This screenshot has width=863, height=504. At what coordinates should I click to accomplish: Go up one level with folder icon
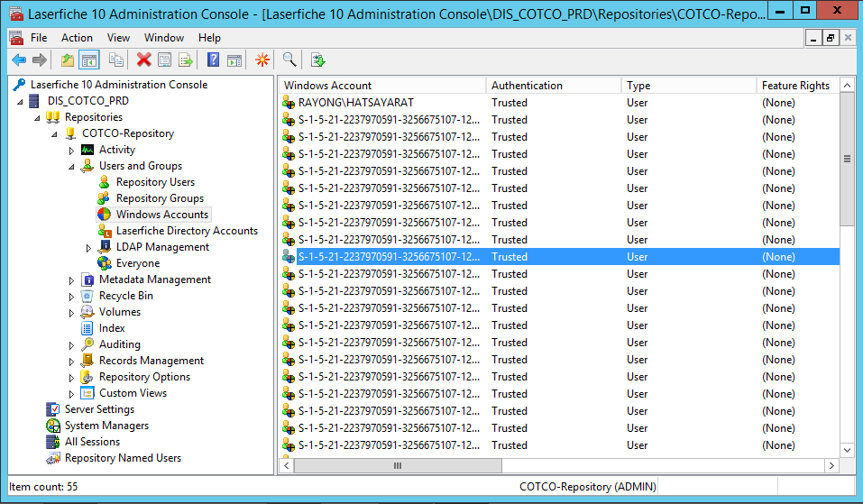coord(67,60)
